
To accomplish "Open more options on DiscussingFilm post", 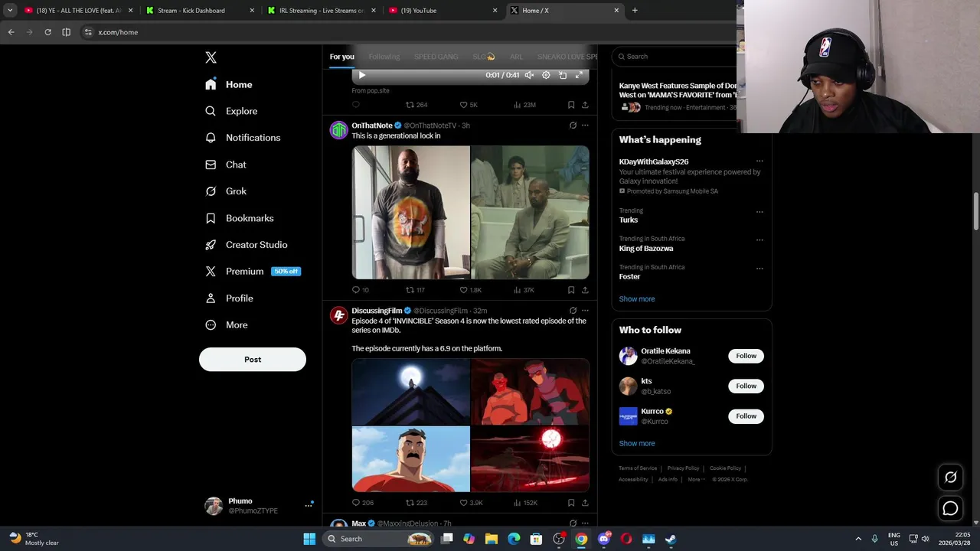I will (585, 311).
